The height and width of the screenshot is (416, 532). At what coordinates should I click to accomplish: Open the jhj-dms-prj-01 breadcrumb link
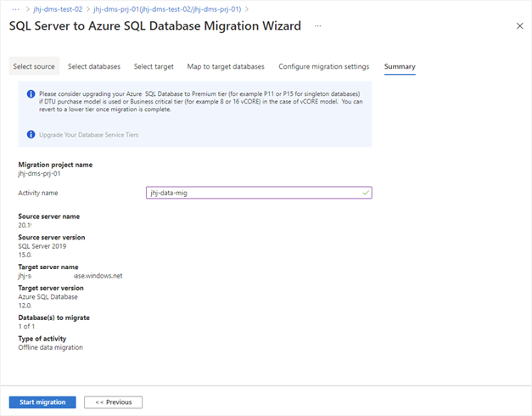167,9
